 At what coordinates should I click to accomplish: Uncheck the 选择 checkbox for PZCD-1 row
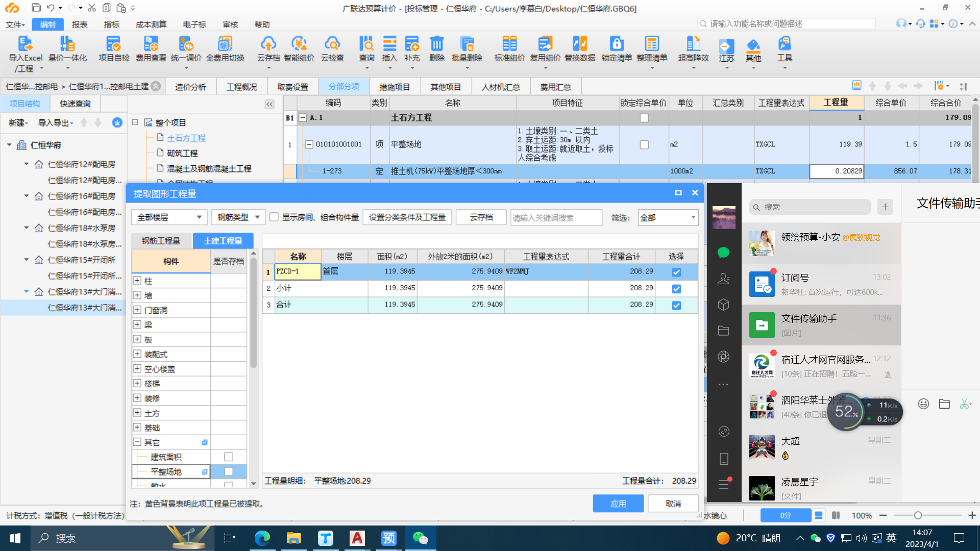tap(676, 272)
